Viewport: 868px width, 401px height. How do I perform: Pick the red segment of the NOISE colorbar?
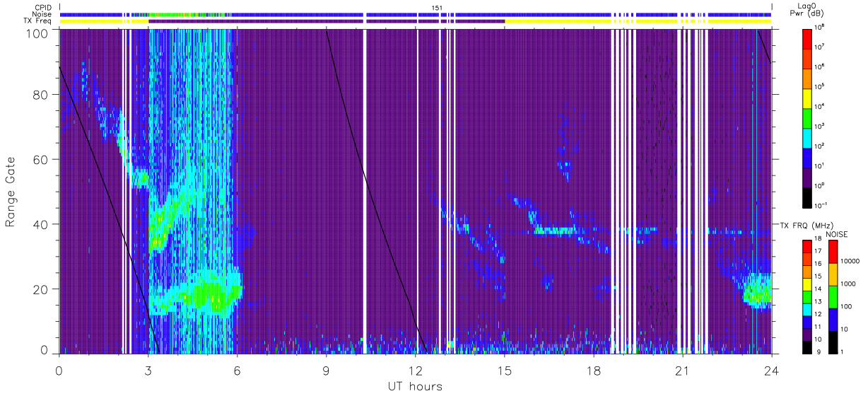coord(833,252)
